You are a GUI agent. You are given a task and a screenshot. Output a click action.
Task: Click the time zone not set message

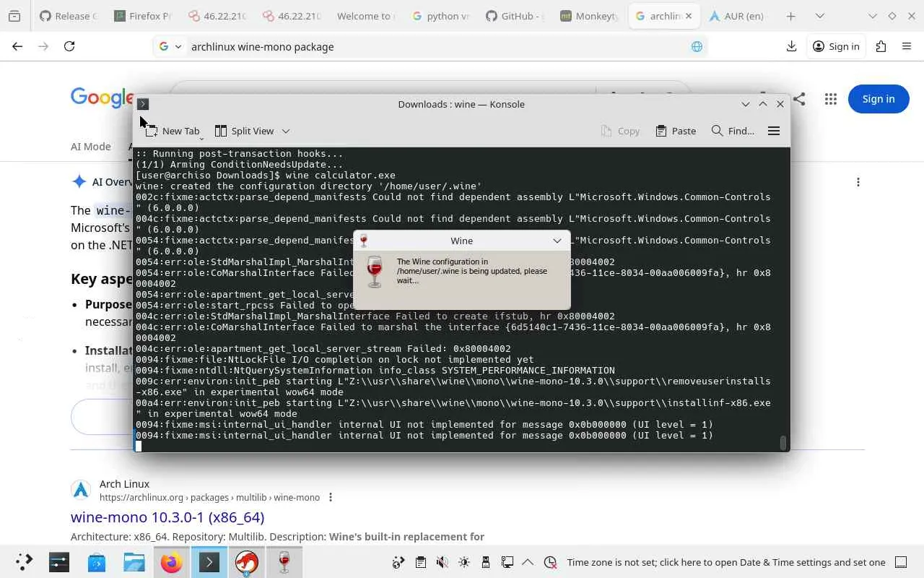coord(725,562)
